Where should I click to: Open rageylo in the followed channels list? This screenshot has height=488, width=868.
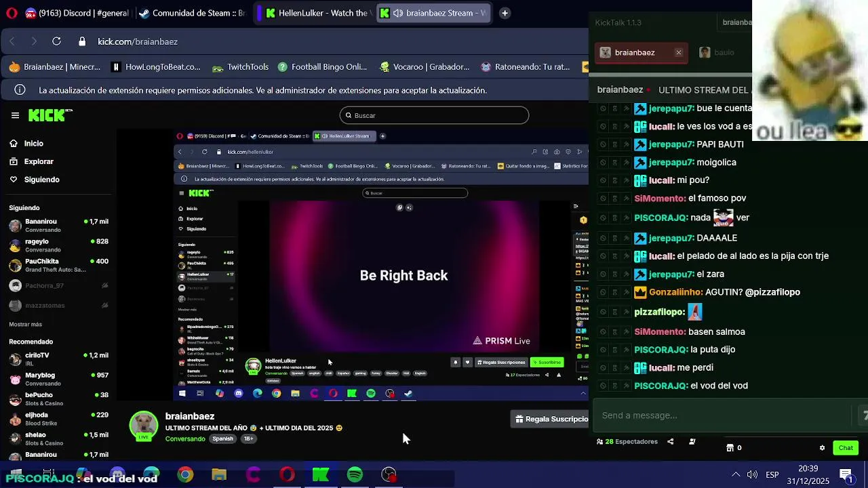58,245
